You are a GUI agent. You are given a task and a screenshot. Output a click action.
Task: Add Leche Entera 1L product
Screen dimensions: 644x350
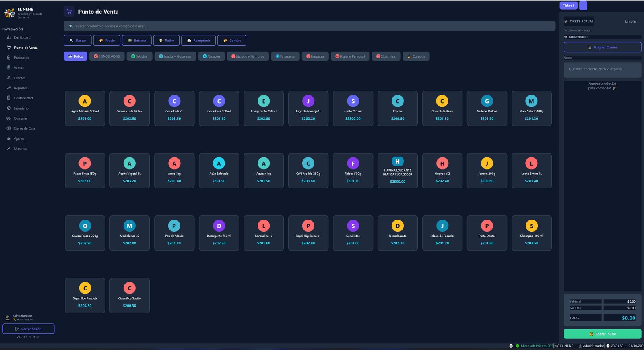point(532,171)
